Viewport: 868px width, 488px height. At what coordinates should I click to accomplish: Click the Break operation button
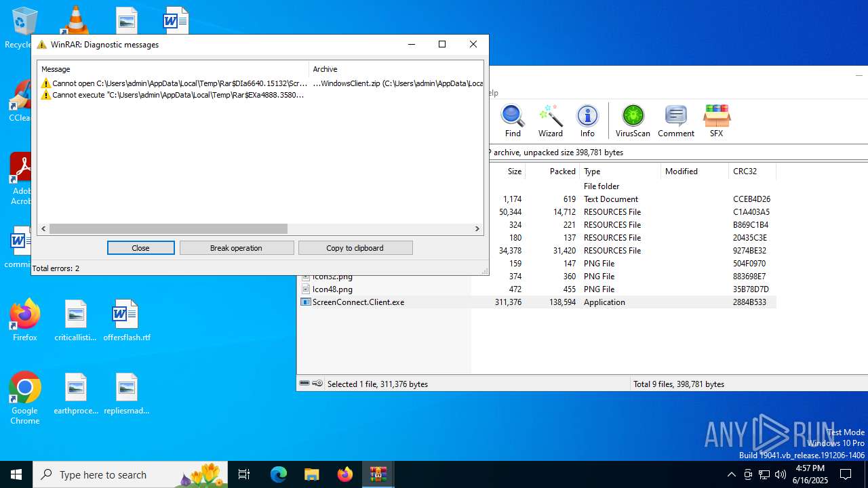pos(236,248)
